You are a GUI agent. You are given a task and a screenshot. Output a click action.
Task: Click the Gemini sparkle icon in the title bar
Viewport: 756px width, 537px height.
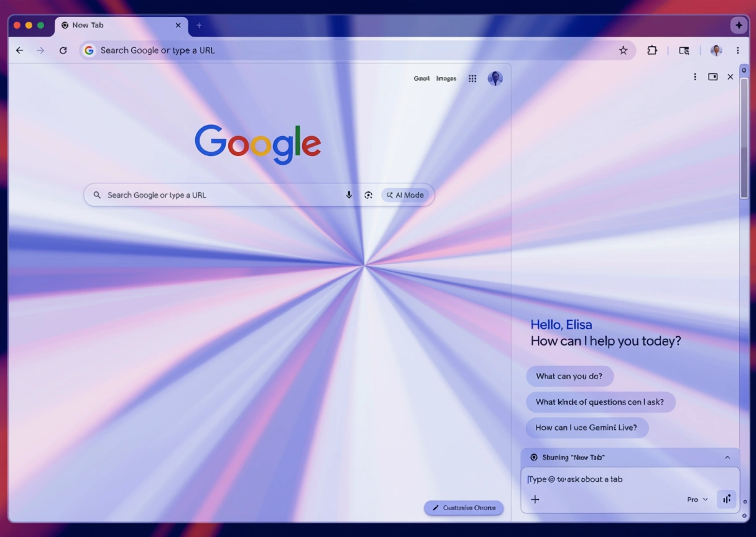[739, 25]
